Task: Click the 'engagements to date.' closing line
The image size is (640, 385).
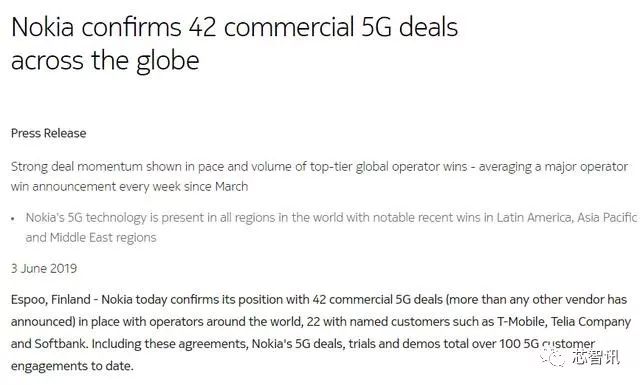Action: 72,366
